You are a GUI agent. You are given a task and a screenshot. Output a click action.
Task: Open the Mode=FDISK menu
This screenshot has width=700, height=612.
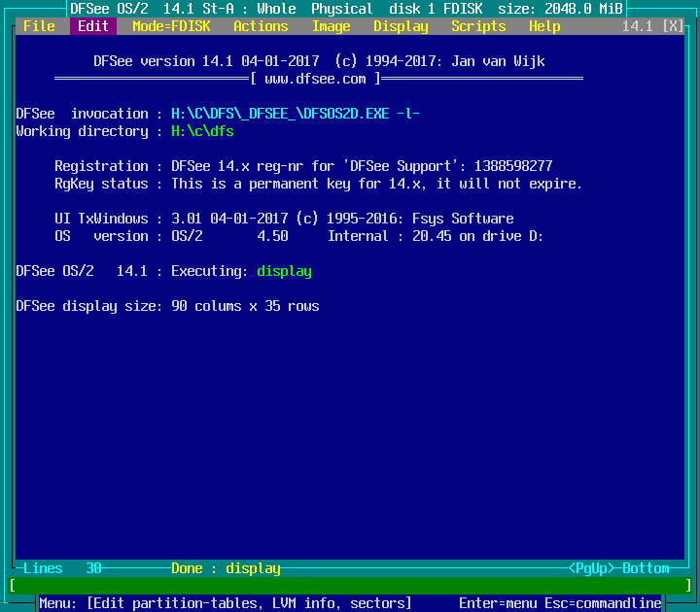tap(171, 26)
